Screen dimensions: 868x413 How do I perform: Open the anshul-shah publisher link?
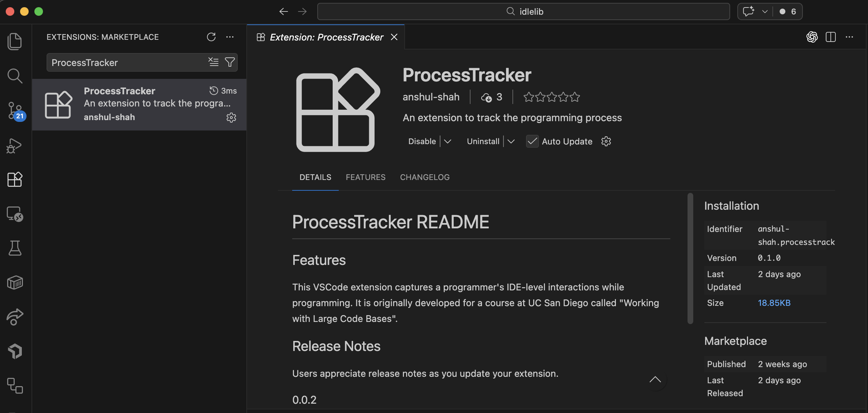431,97
